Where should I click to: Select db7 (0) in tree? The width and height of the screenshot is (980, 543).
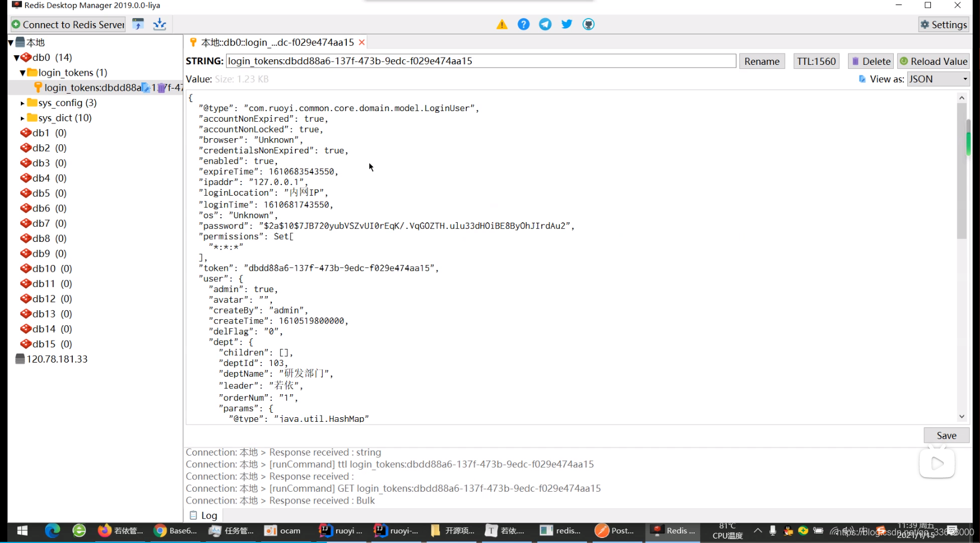[x=43, y=223]
